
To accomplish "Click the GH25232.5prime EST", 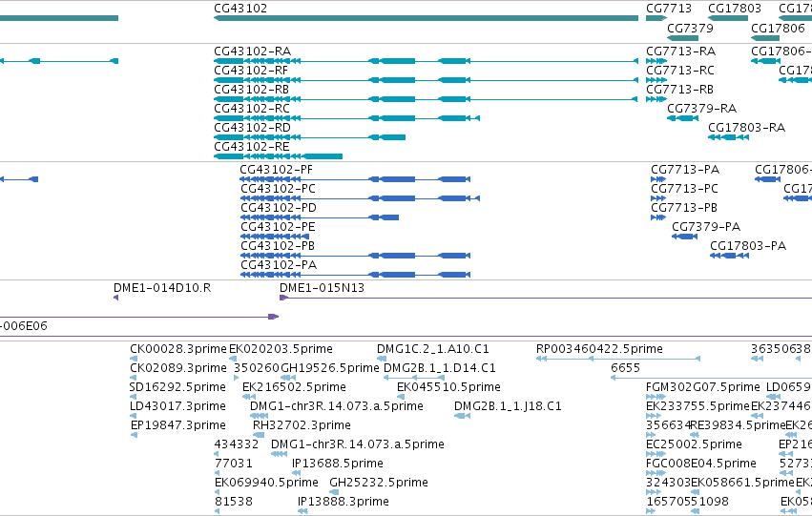I will click(x=334, y=493).
